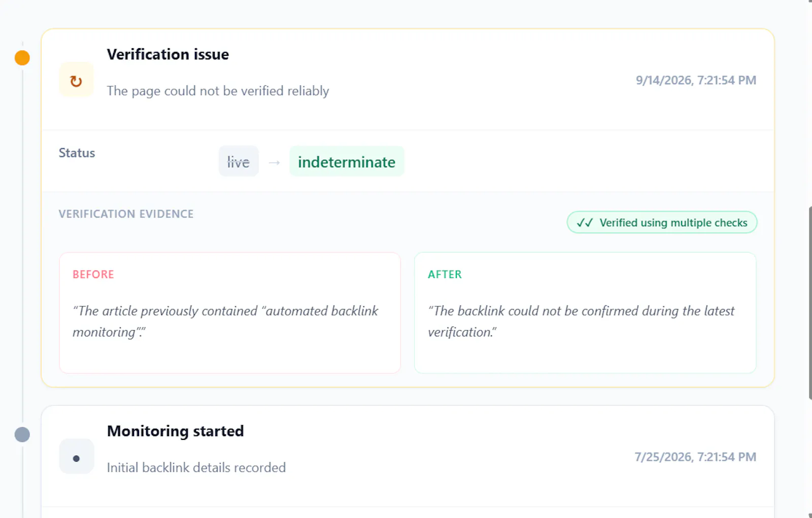Click "The page could not be verified reliably"
This screenshot has height=518, width=812.
(218, 91)
